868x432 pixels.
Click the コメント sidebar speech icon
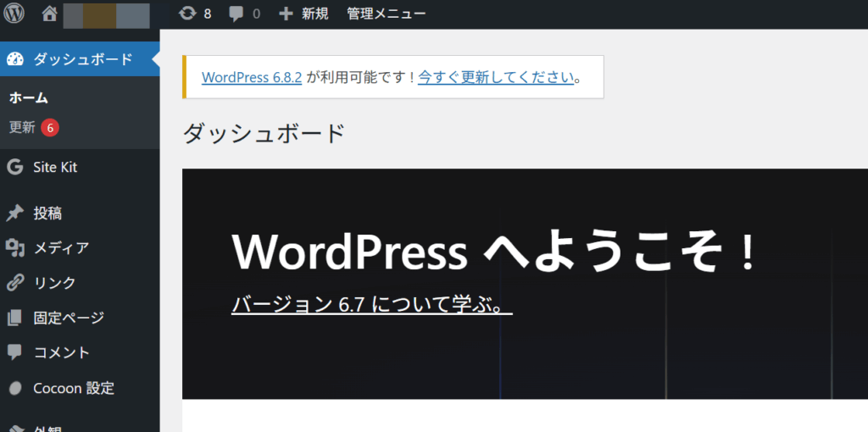coord(14,352)
